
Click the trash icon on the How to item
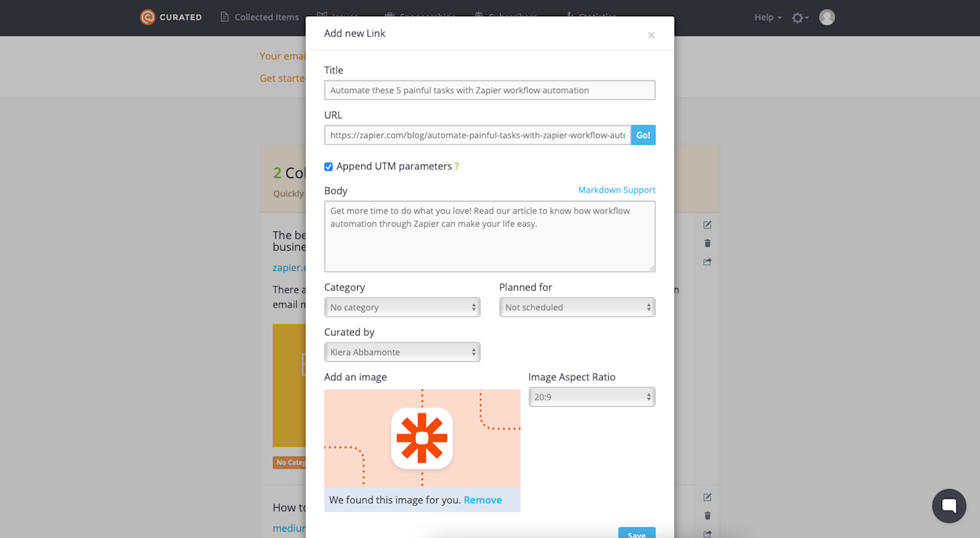point(708,516)
